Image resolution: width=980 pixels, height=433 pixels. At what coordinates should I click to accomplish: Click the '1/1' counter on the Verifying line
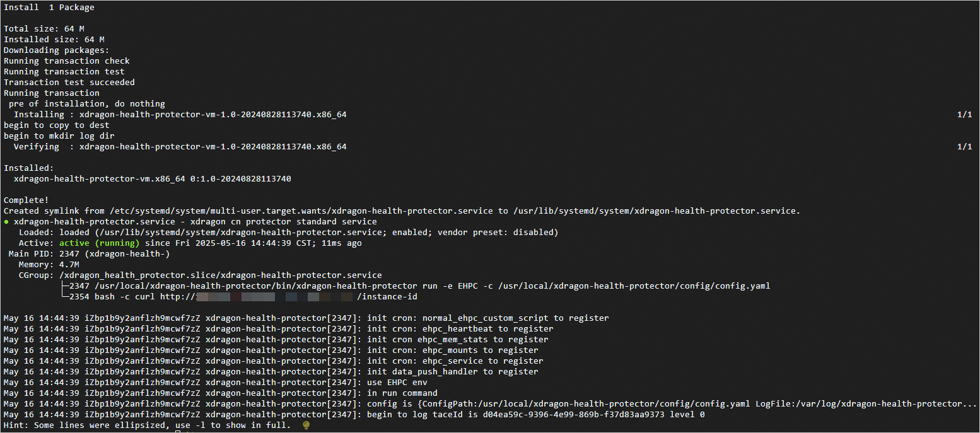tap(964, 147)
